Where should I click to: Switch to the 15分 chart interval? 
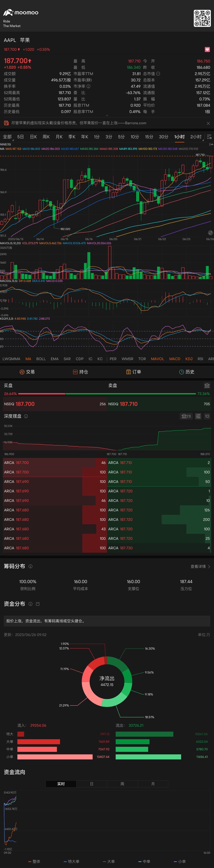(149, 137)
